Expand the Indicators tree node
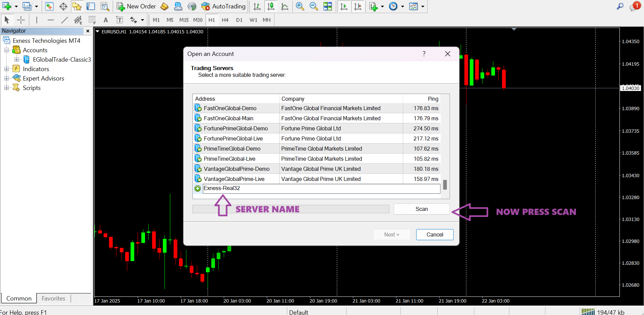This screenshot has height=315, width=644. pyautogui.click(x=6, y=69)
